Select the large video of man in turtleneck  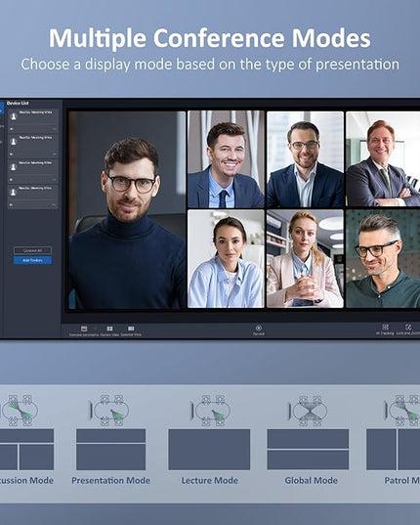coord(127,210)
